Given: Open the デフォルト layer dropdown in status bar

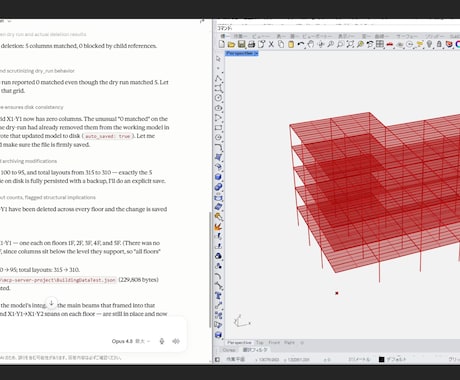Looking at the screenshot, I should [x=397, y=359].
